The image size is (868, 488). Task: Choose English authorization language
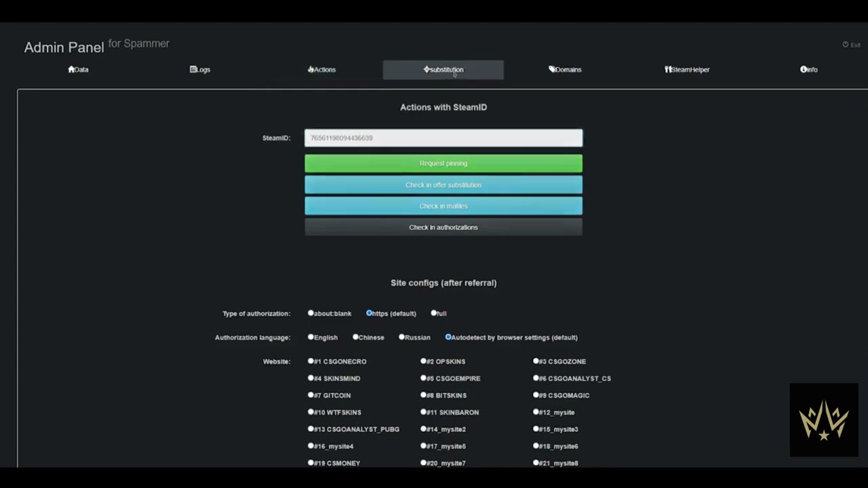[x=311, y=337]
